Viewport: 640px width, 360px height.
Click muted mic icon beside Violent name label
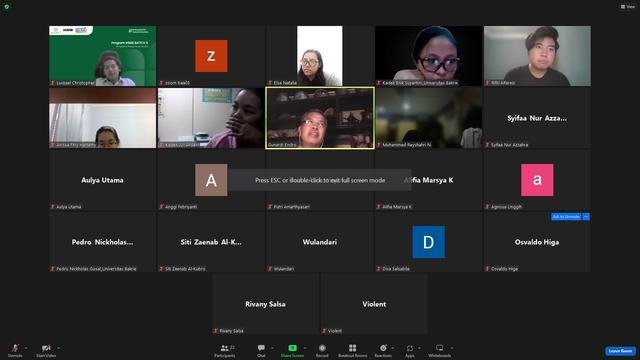[x=324, y=331]
